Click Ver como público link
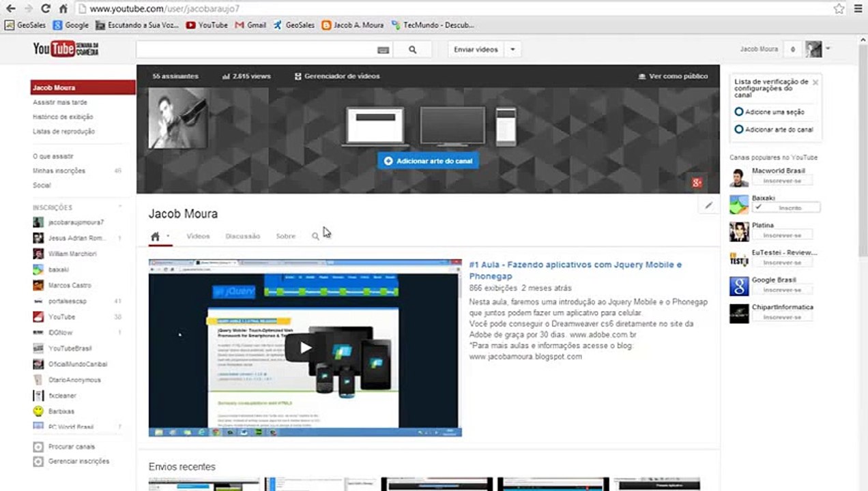 [x=673, y=76]
